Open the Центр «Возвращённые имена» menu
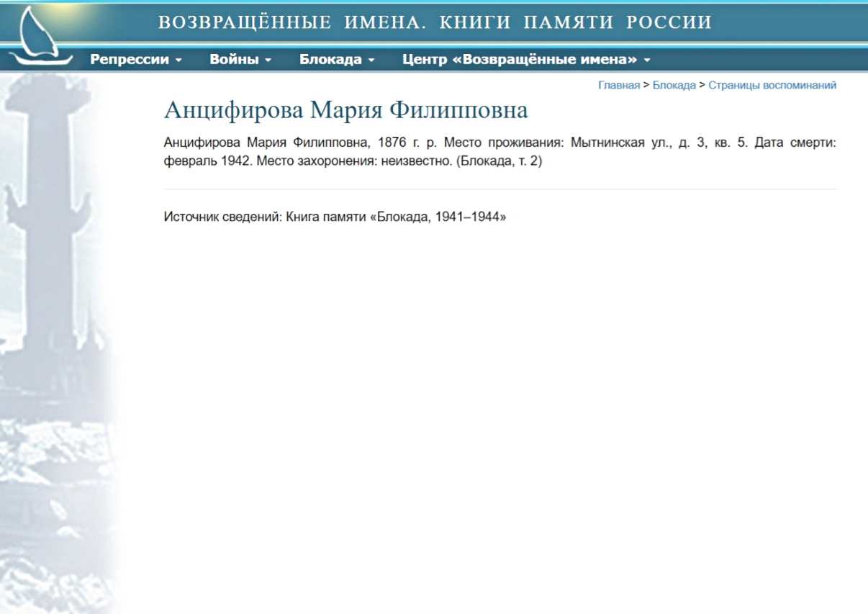The height and width of the screenshot is (614, 868). tap(520, 60)
